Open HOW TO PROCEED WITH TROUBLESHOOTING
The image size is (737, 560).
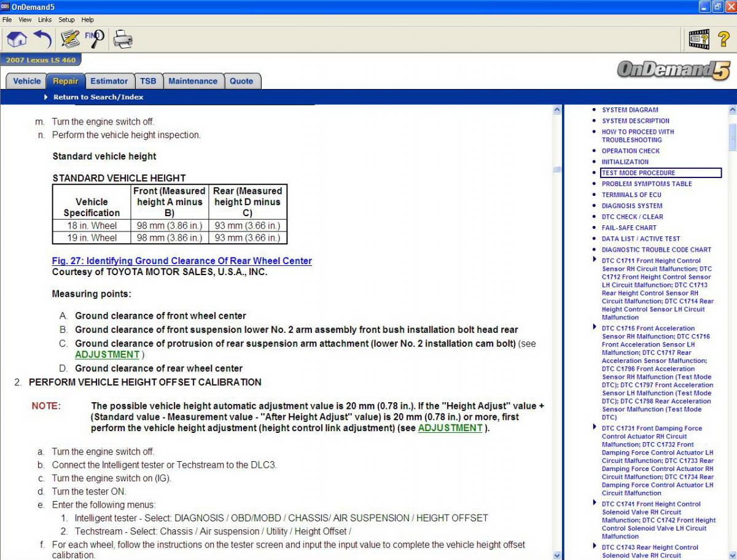tap(638, 136)
